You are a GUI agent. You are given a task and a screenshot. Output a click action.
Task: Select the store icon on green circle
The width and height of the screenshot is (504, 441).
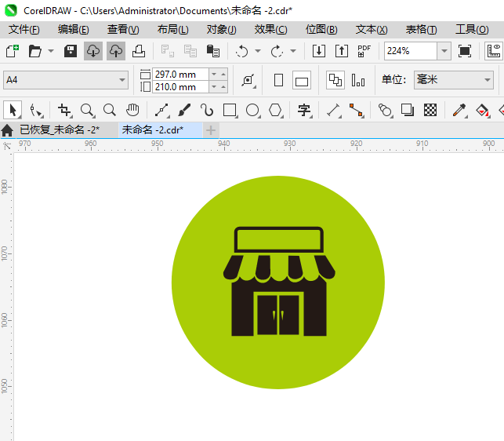[279, 282]
